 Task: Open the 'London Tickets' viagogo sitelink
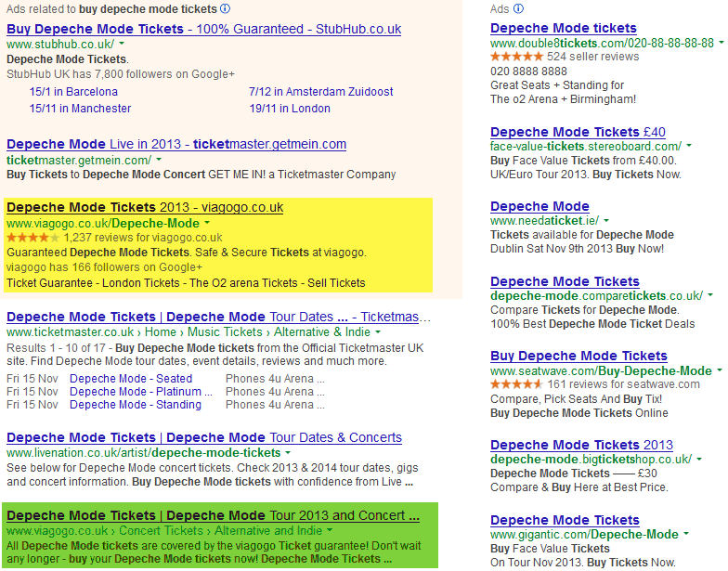[x=141, y=282]
